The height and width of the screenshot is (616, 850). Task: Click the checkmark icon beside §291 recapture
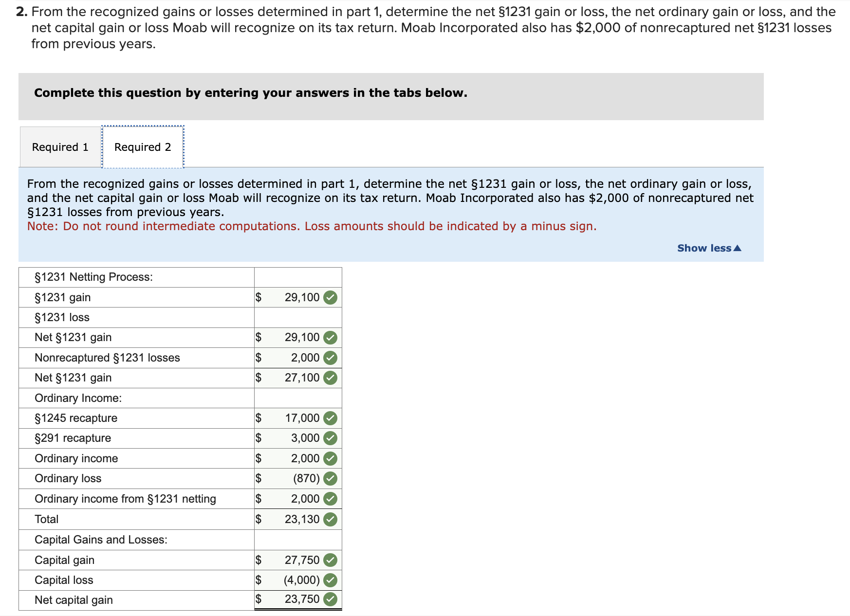click(x=330, y=438)
